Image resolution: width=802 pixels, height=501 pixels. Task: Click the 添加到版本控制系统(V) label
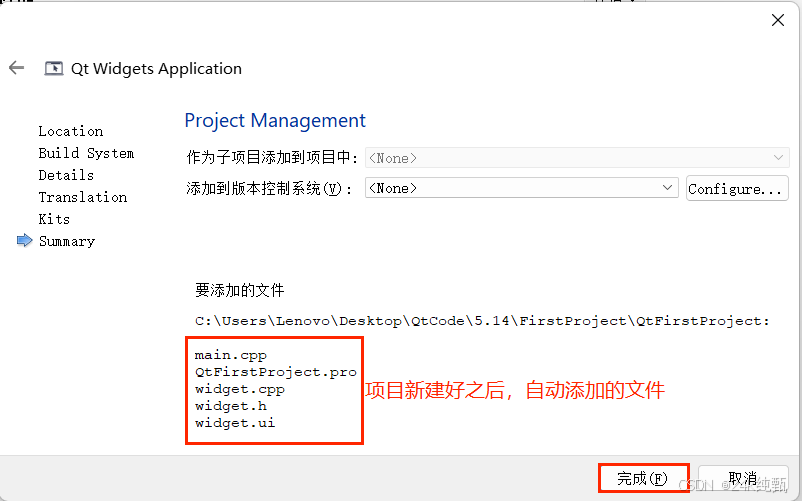click(x=269, y=189)
